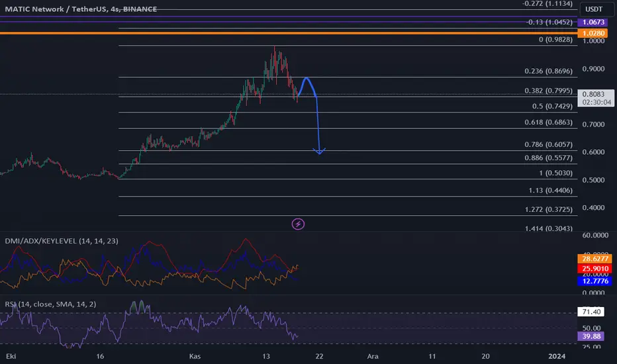Click the Fibonacci -0.13 (1.0452) level label
The width and height of the screenshot is (617, 364).
click(x=549, y=22)
